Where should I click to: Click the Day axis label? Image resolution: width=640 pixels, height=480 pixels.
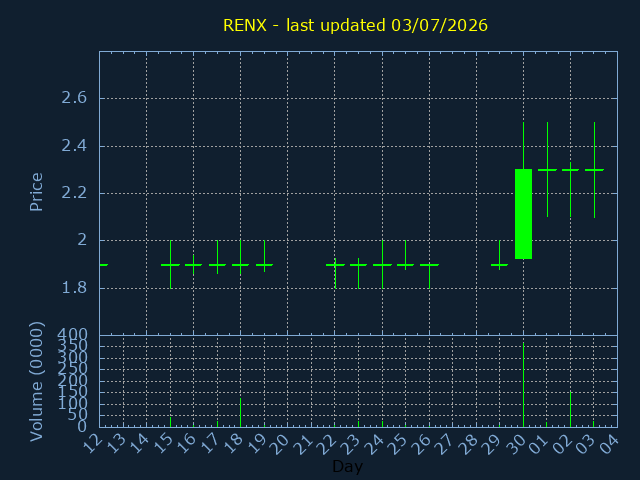(x=347, y=466)
